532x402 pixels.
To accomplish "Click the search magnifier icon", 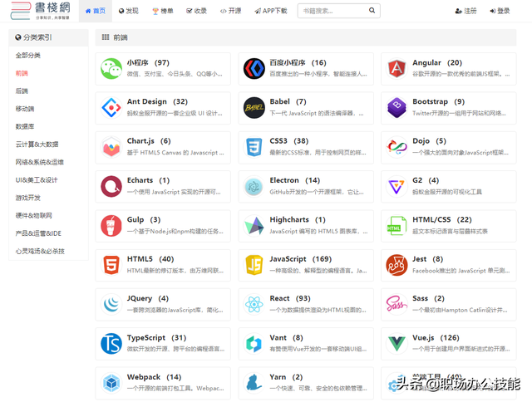I will 372,11.
